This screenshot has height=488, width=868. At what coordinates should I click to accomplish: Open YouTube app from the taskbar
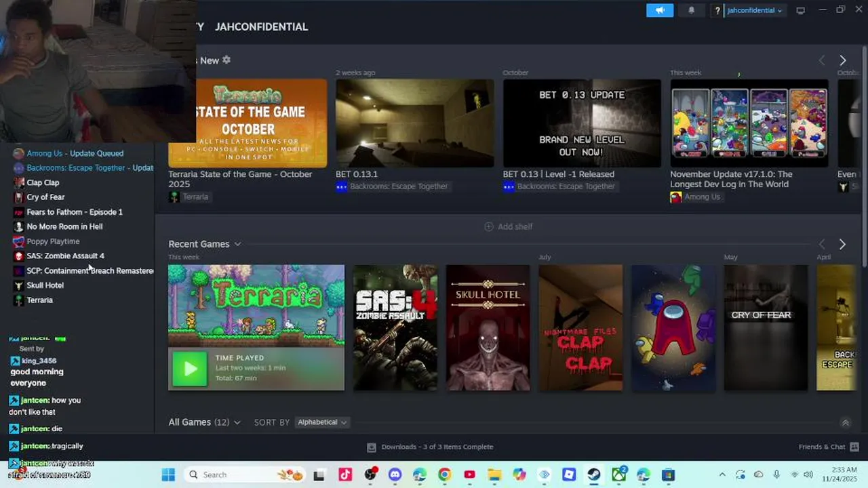(x=469, y=475)
